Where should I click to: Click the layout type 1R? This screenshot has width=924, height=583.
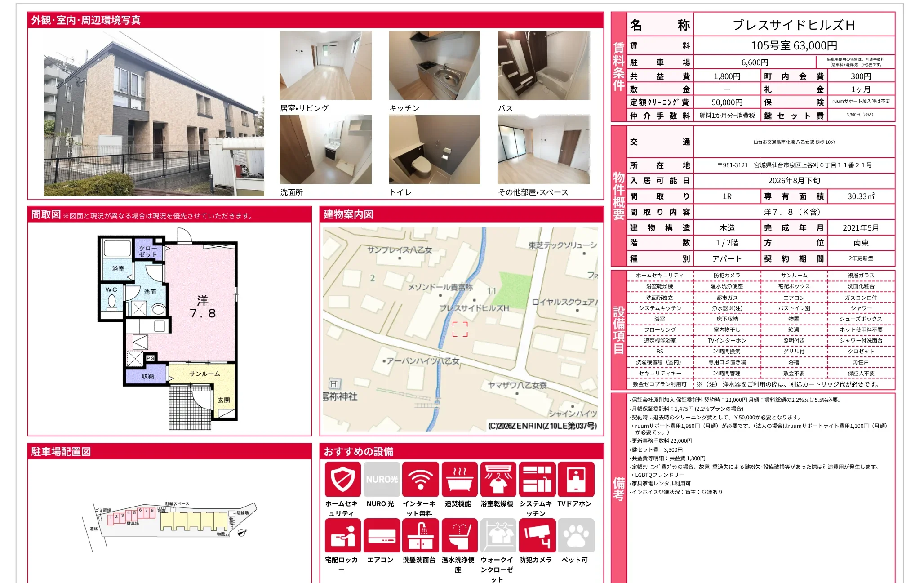click(x=727, y=196)
